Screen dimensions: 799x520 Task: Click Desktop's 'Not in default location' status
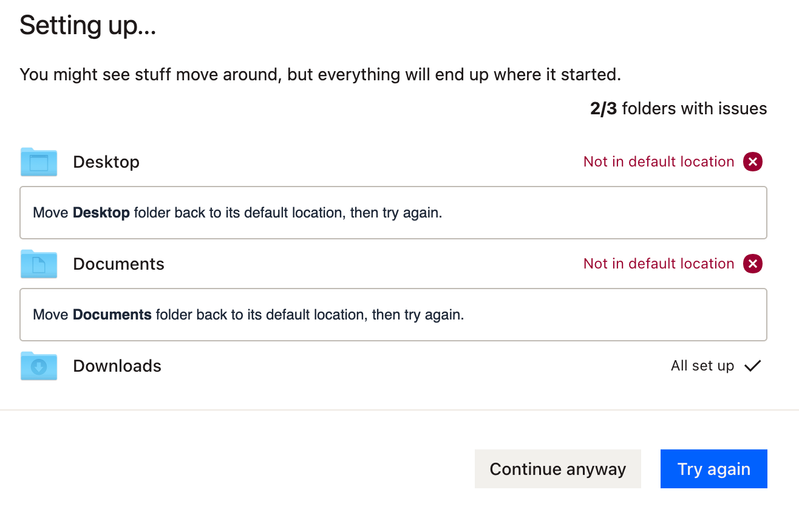[658, 162]
